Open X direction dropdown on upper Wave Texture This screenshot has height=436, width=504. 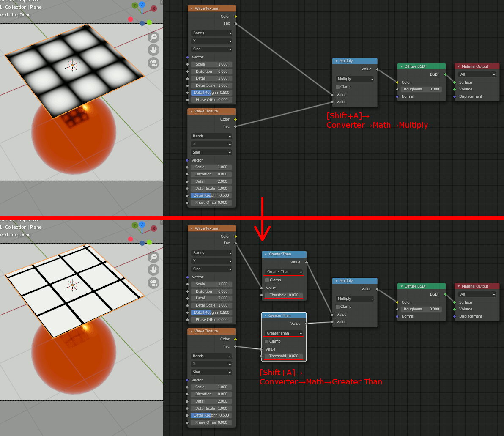211,144
